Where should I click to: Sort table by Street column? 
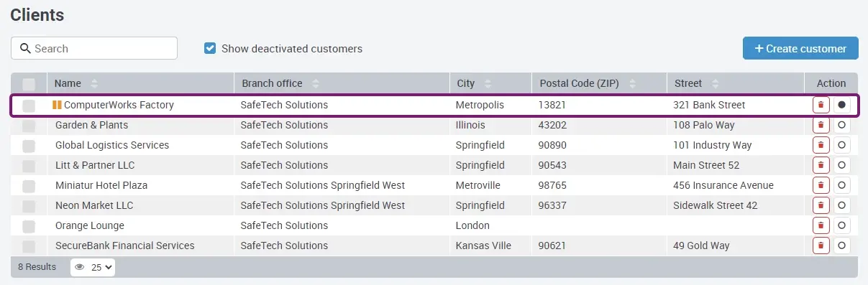pos(716,83)
